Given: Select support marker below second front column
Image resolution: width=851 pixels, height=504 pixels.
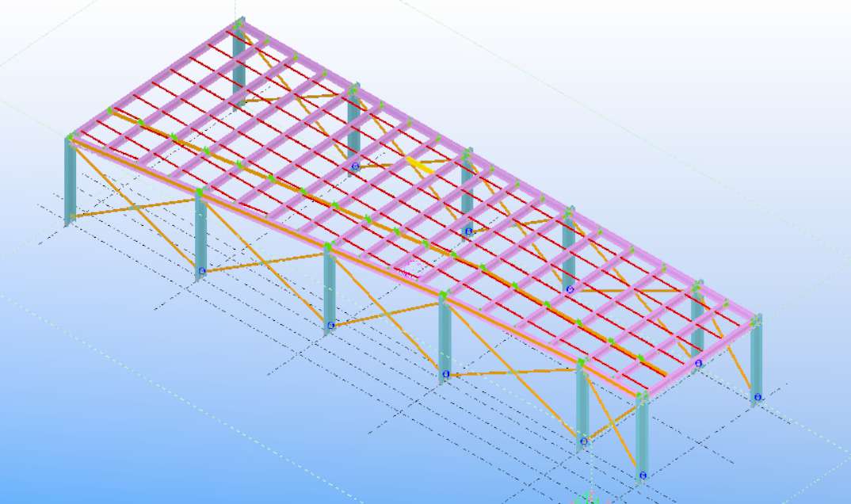Looking at the screenshot, I should (202, 271).
